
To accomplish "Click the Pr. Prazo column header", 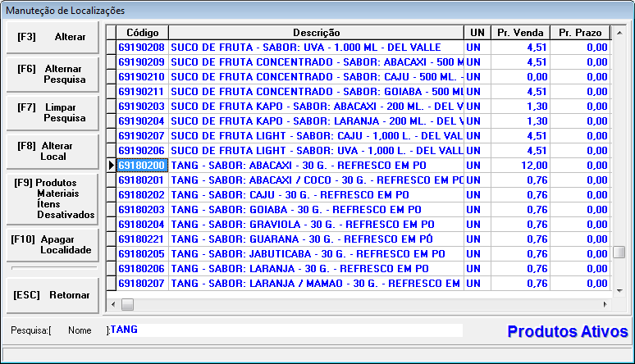I will point(579,32).
